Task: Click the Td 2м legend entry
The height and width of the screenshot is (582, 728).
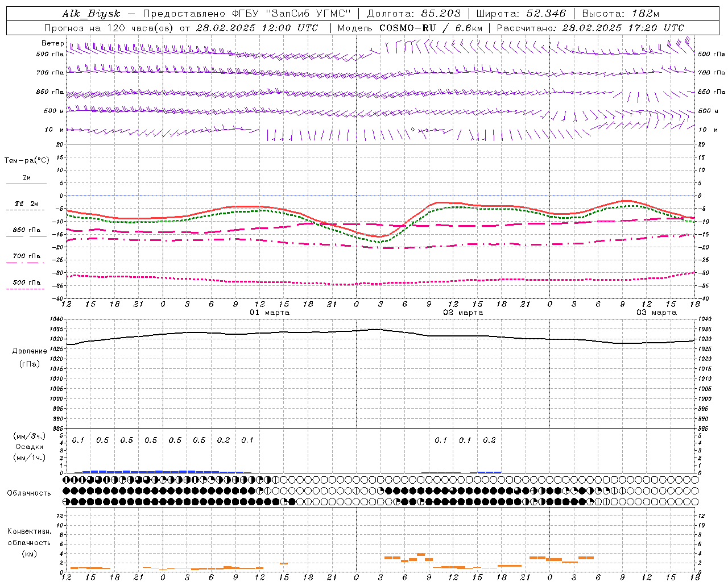Action: point(26,203)
